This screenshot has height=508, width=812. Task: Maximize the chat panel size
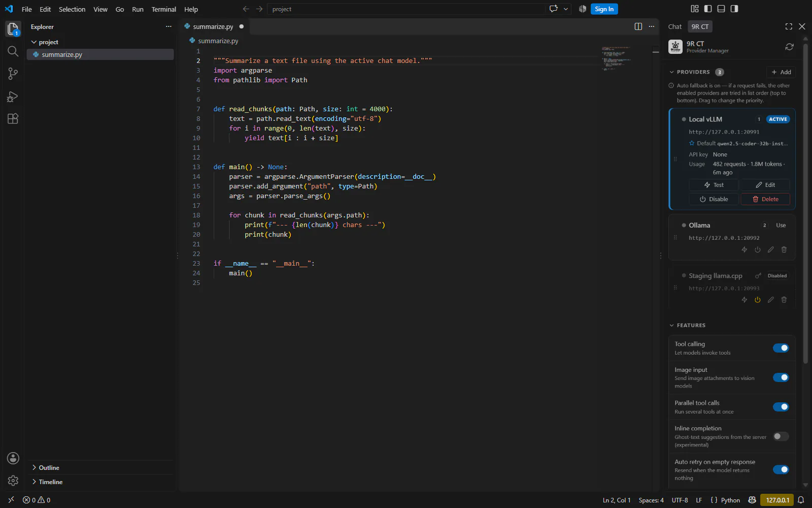coord(789,26)
